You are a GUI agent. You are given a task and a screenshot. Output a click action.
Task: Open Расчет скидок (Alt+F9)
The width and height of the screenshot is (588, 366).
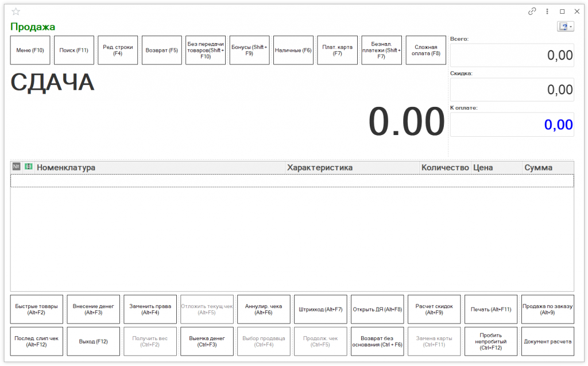(434, 310)
